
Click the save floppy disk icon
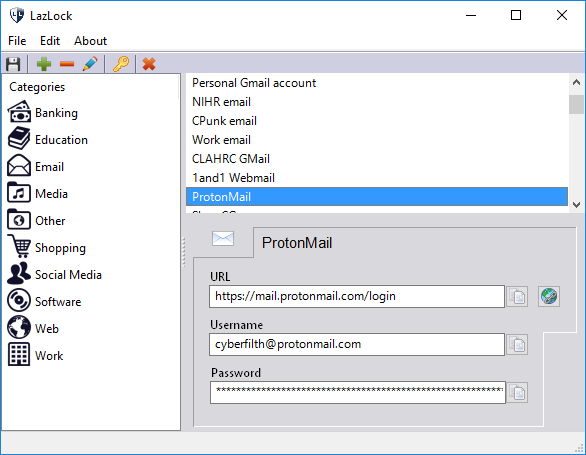pyautogui.click(x=13, y=64)
